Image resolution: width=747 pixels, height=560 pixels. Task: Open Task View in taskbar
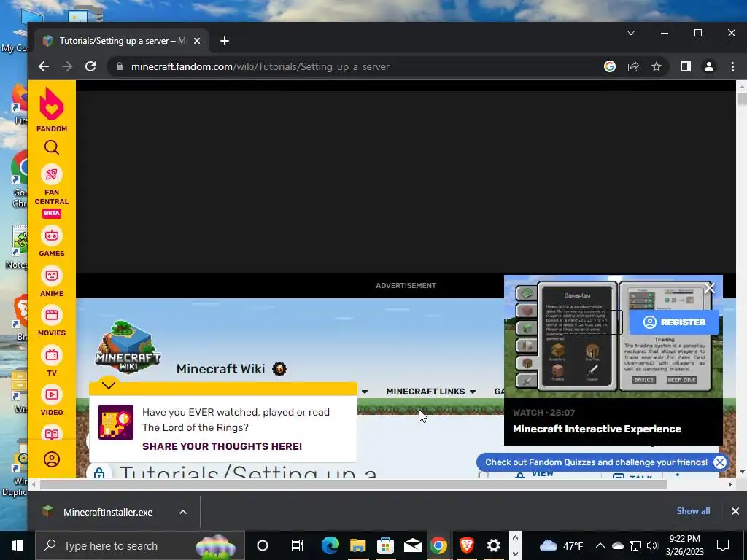click(x=298, y=545)
